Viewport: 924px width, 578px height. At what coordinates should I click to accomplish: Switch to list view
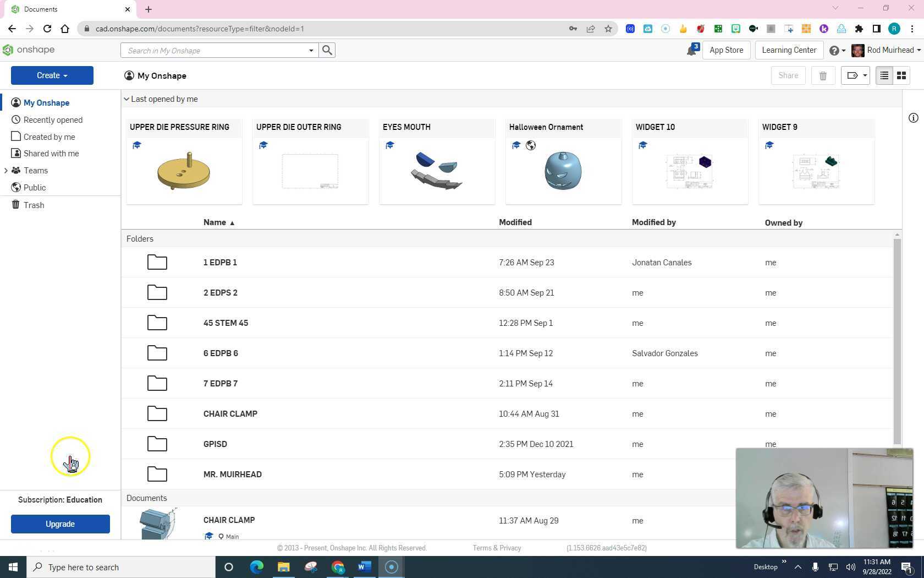[884, 76]
